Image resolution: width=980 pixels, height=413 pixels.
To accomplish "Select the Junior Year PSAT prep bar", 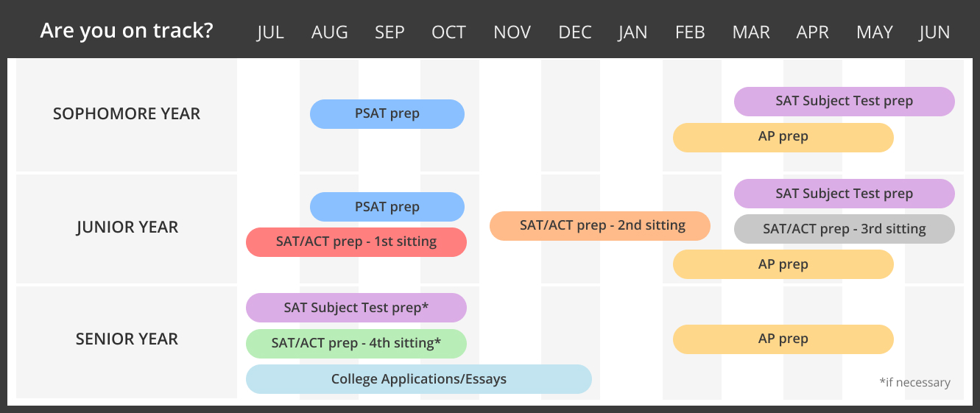I will 387,207.
